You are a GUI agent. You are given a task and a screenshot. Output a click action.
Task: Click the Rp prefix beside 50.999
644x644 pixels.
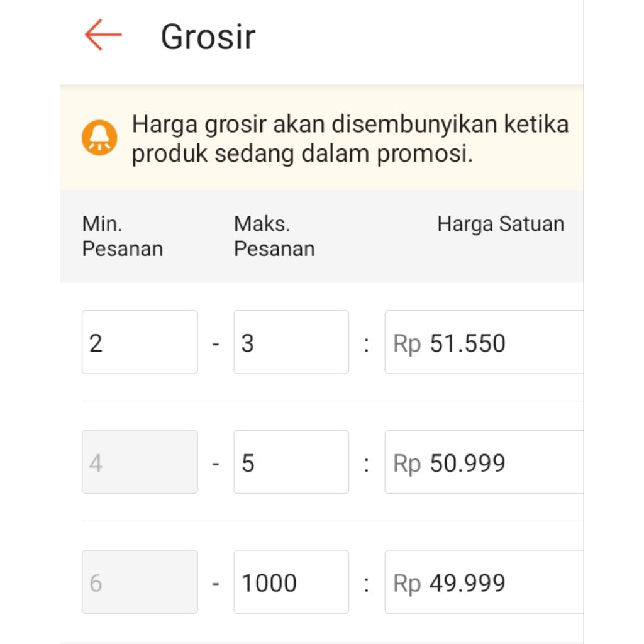406,464
